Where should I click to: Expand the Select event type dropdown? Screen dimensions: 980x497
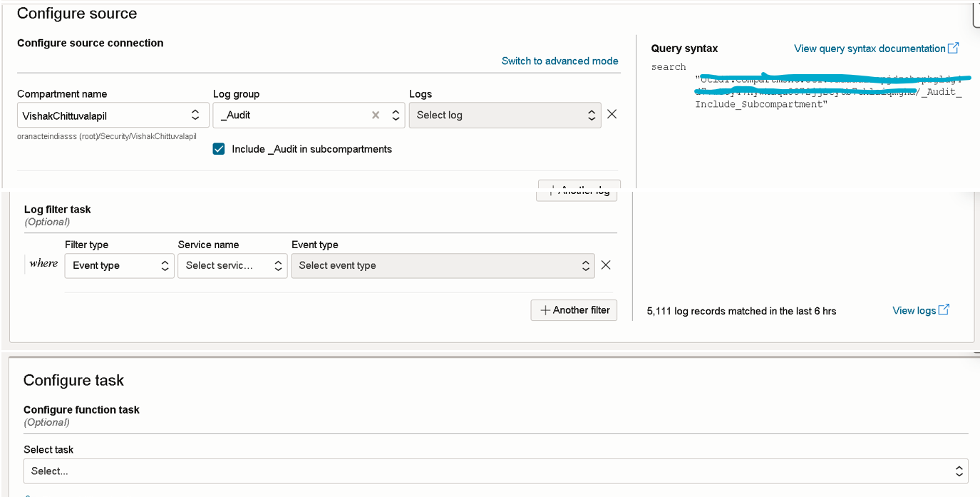(x=443, y=265)
